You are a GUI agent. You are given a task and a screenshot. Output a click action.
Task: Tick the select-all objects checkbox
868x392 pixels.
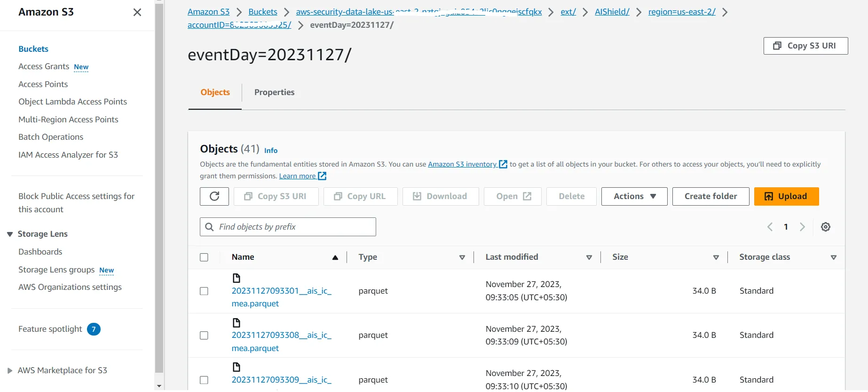pos(204,257)
